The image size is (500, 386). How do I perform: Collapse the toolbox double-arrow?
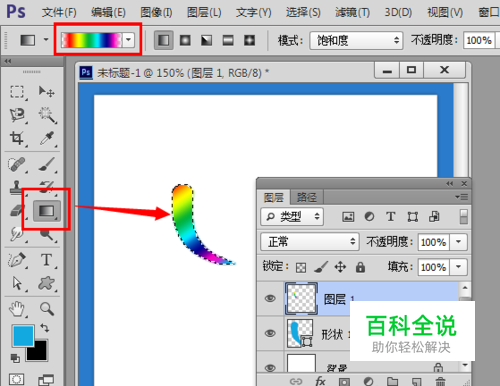tap(8, 61)
